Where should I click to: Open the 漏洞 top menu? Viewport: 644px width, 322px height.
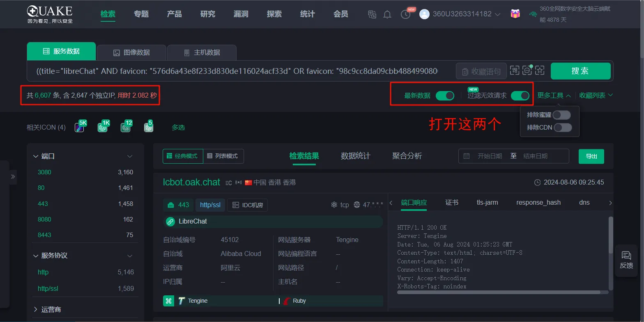[x=241, y=14]
